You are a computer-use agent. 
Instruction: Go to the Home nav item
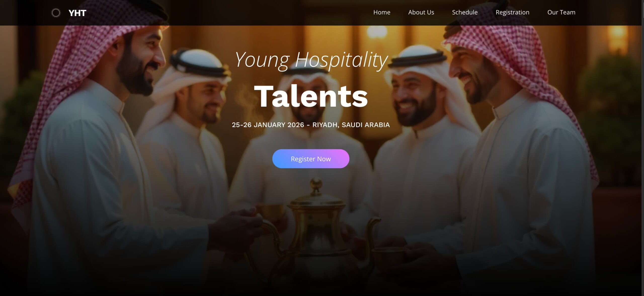click(382, 12)
